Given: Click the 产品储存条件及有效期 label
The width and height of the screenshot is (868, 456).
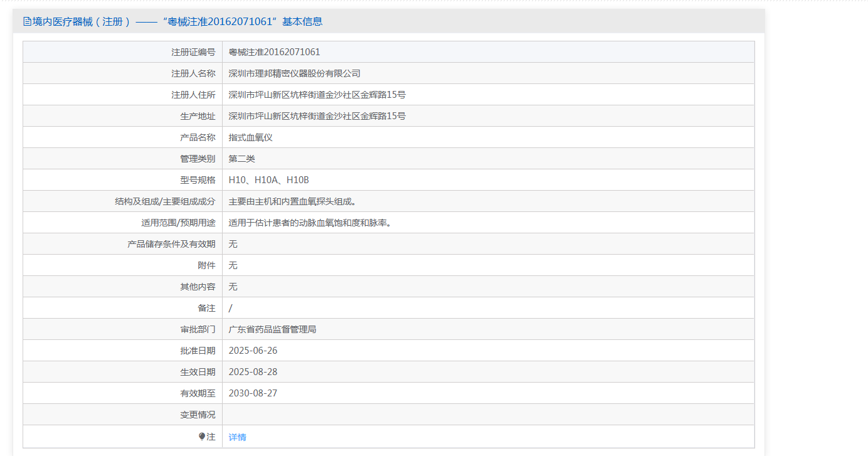Looking at the screenshot, I should click(x=172, y=244).
